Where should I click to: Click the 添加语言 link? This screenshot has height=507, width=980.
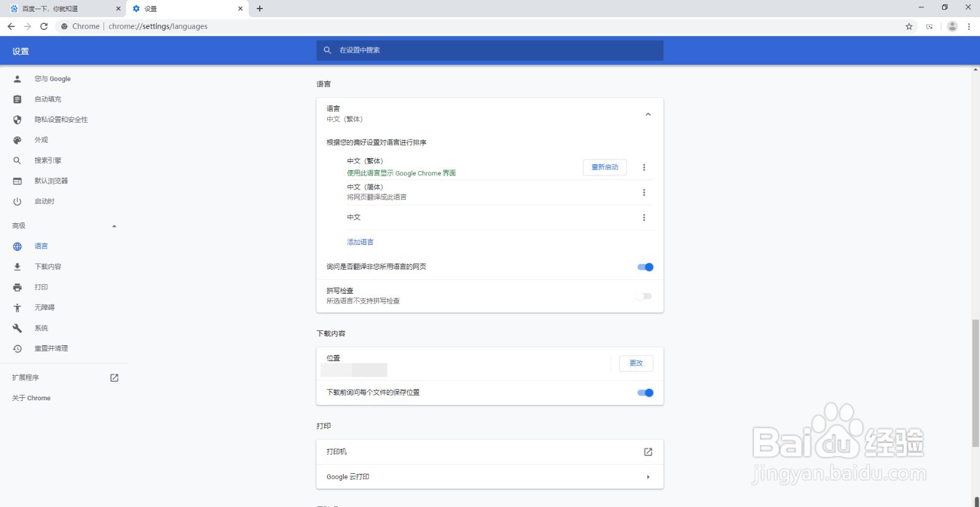tap(360, 242)
